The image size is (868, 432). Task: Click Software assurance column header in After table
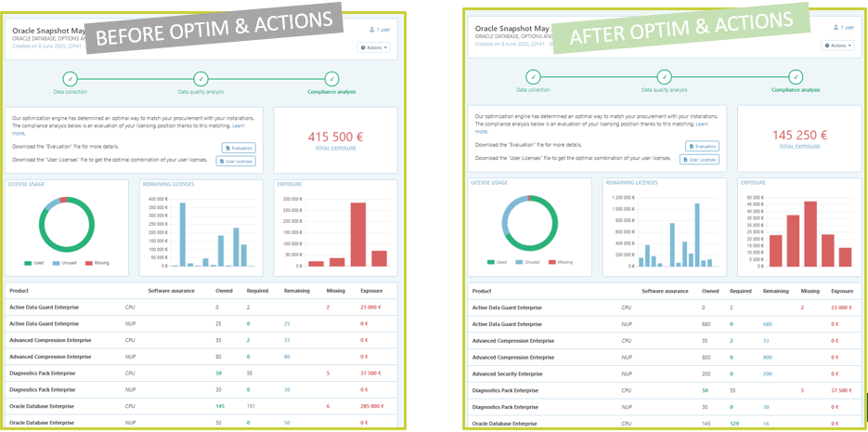665,291
